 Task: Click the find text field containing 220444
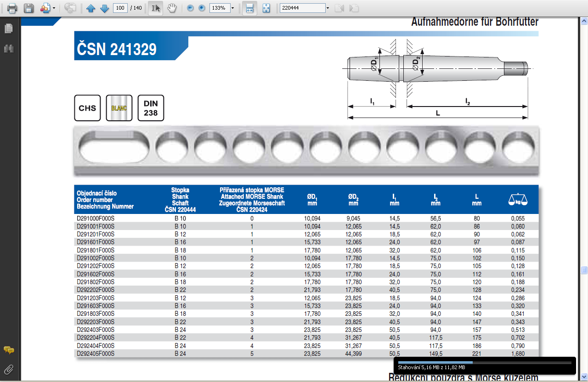click(302, 8)
